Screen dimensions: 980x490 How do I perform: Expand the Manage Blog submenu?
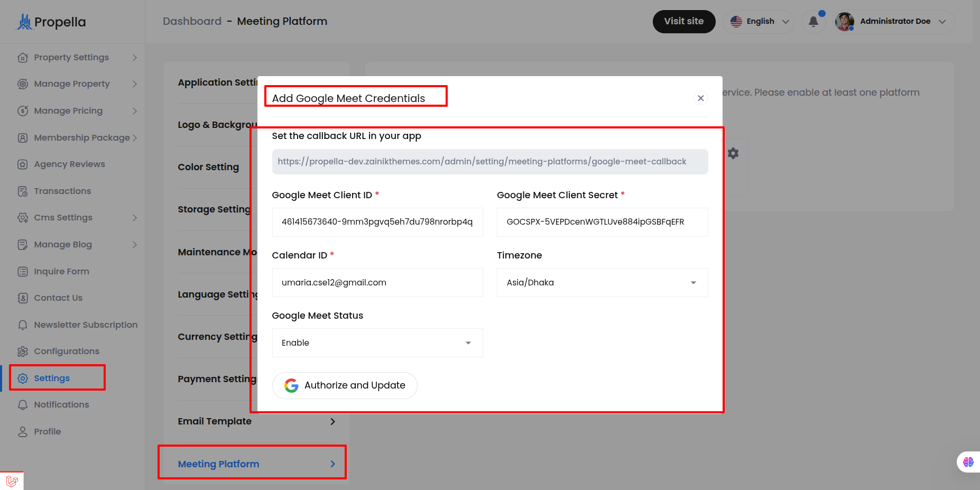[x=135, y=244]
